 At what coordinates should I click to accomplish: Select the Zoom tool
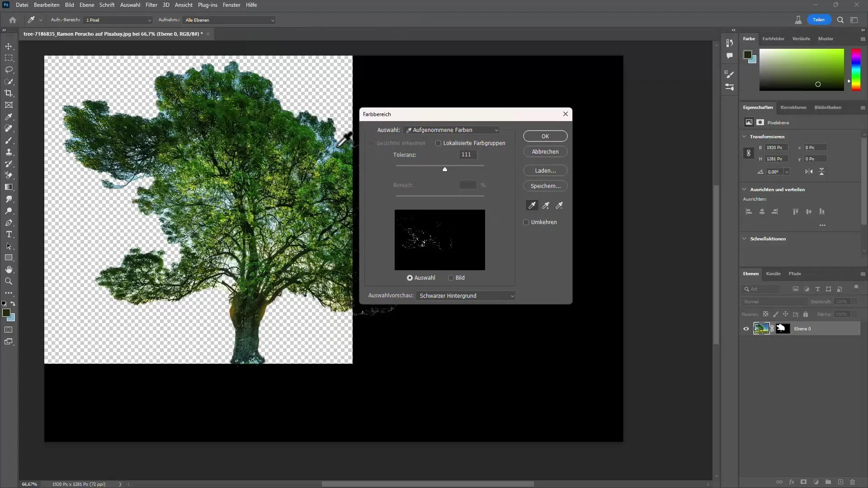(x=9, y=282)
